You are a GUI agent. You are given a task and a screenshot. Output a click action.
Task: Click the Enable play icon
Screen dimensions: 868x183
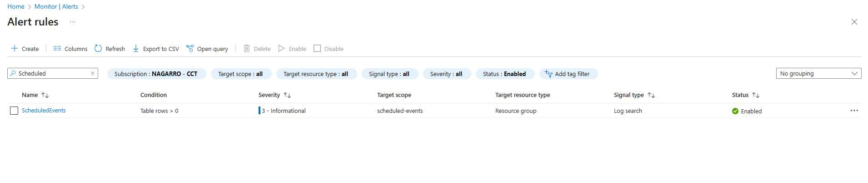(281, 48)
